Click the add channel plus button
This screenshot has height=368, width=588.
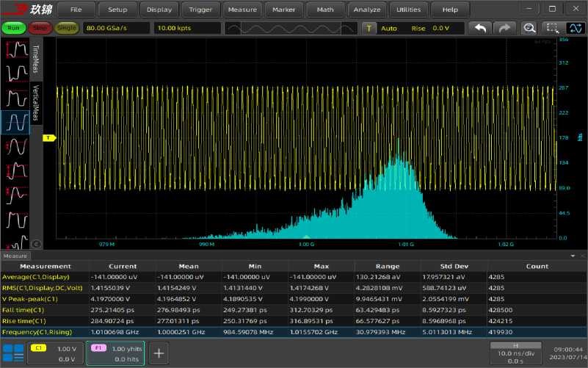(159, 353)
